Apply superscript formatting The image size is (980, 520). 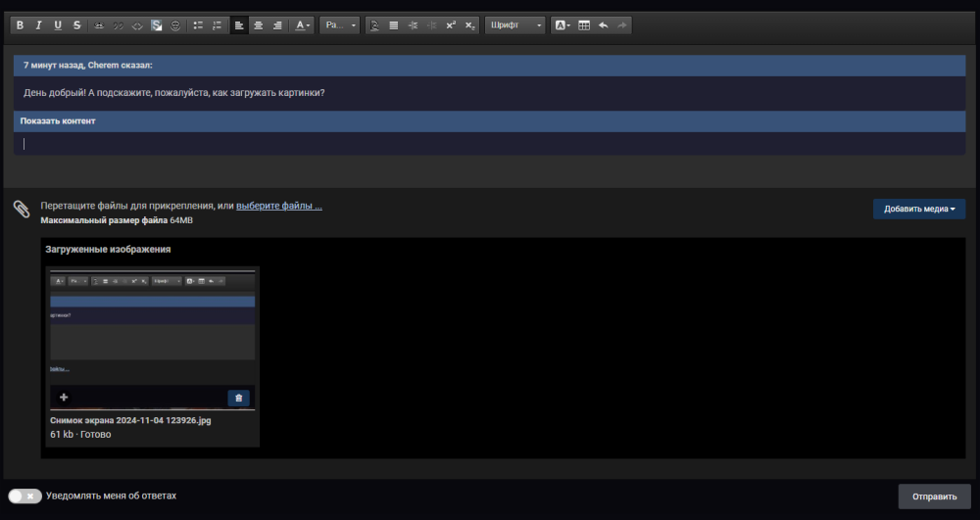pos(451,25)
